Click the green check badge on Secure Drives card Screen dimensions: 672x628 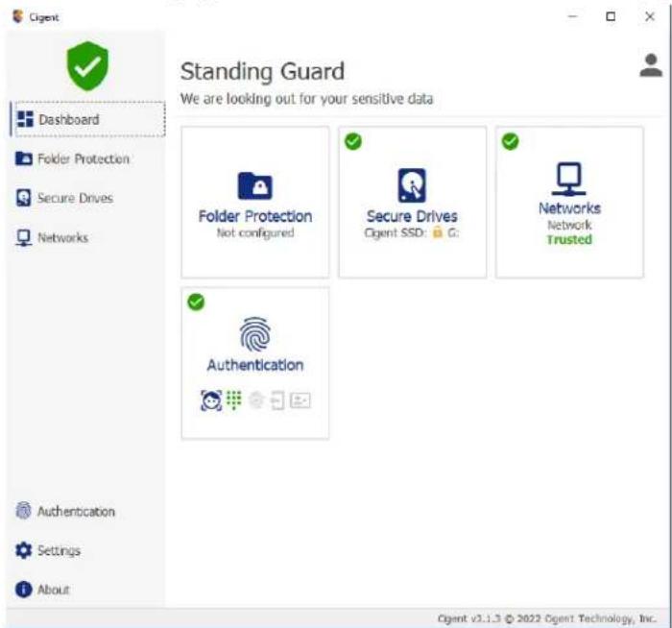pos(353,141)
